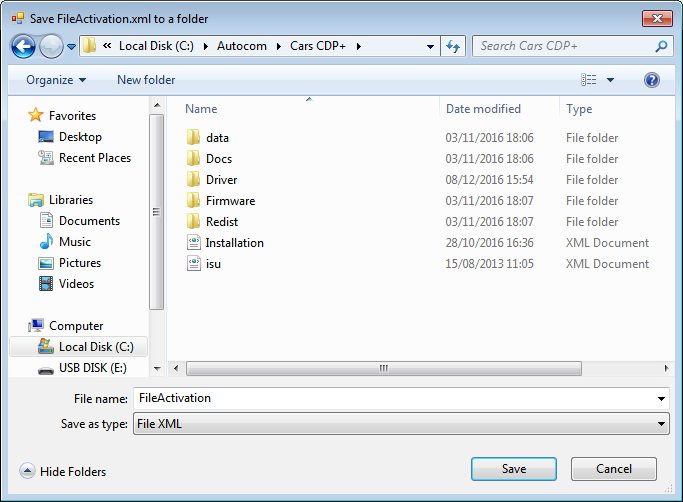Select Autocom in the address breadcrumb
The image size is (683, 502).
pos(242,46)
